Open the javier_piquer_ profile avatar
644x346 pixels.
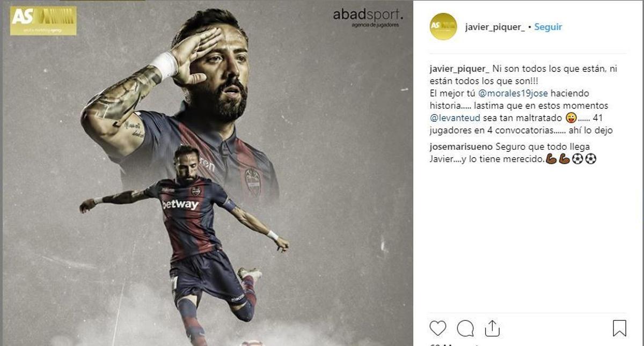click(x=443, y=26)
